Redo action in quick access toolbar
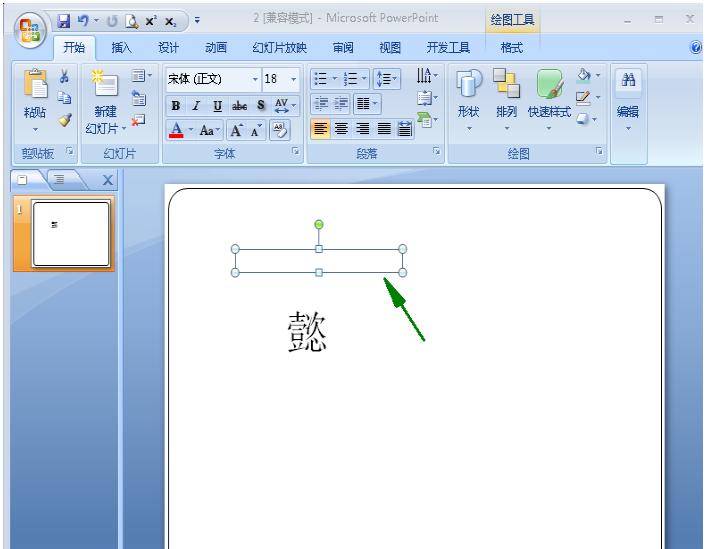707x549 pixels. [x=112, y=21]
